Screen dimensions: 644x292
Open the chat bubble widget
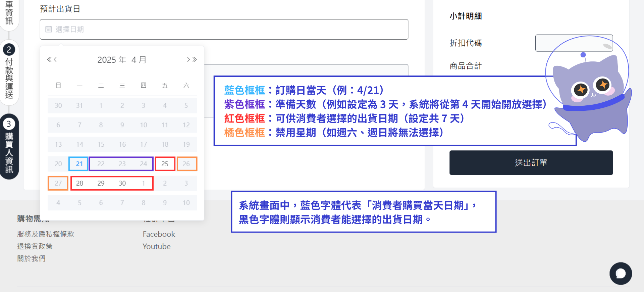[x=621, y=274]
